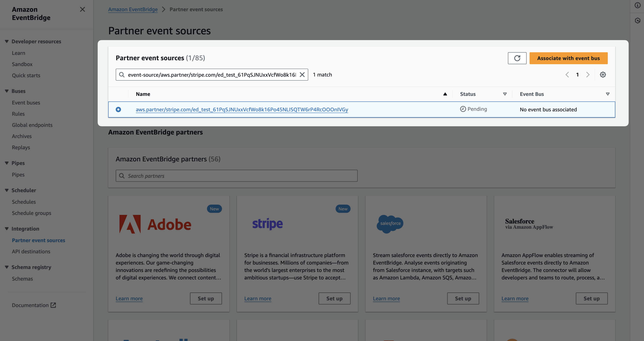This screenshot has width=644, height=341.
Task: Click the back navigation arrow in pagination
Action: point(567,74)
